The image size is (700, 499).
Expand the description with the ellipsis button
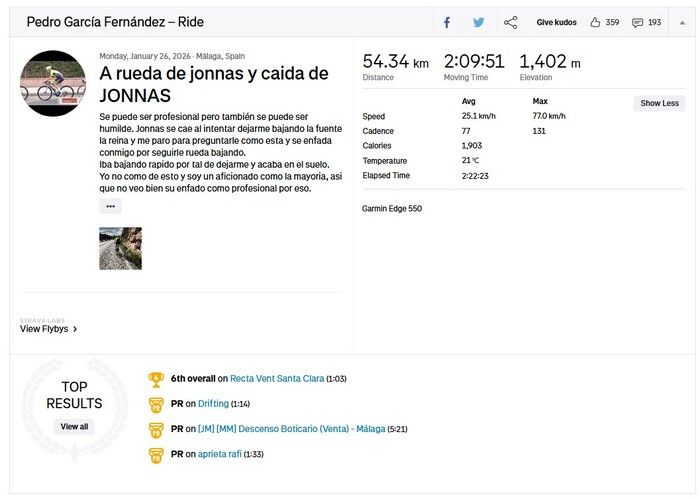(110, 206)
